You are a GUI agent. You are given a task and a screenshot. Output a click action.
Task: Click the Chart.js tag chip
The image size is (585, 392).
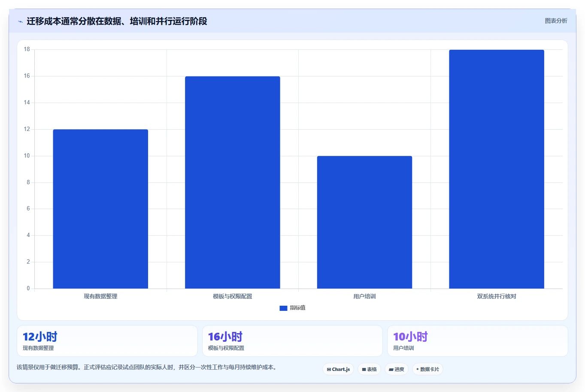coord(338,369)
